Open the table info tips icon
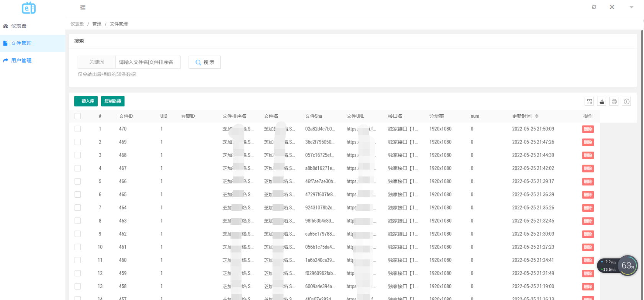Image resolution: width=644 pixels, height=300 pixels. coord(626,101)
